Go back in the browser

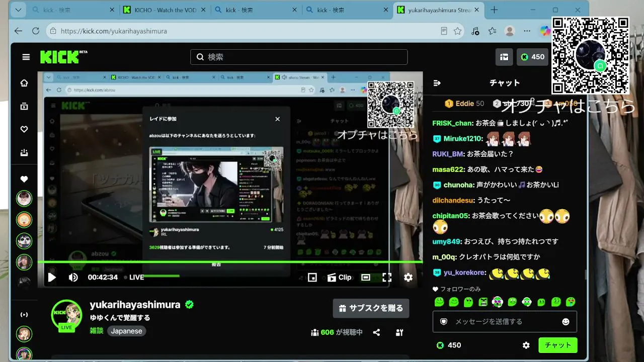pos(19,31)
